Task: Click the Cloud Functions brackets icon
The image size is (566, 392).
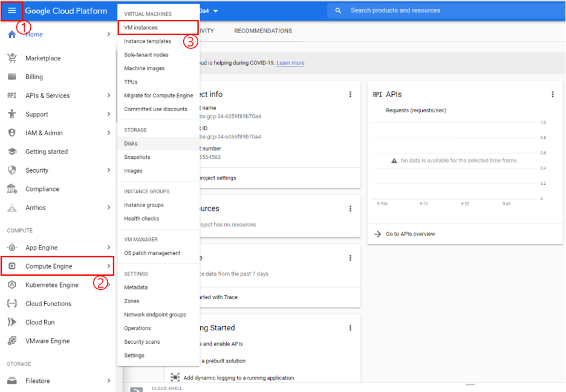Action: click(x=12, y=304)
